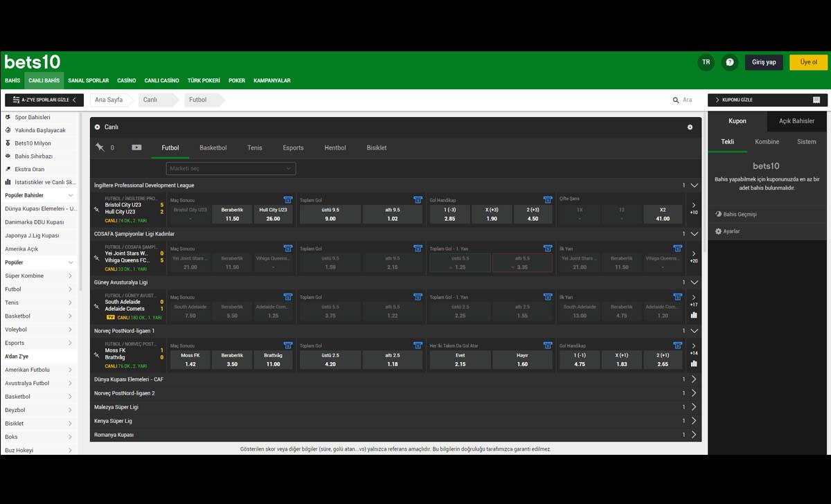The height and width of the screenshot is (504, 831).
Task: Click the live video stream filter icon
Action: [x=136, y=147]
